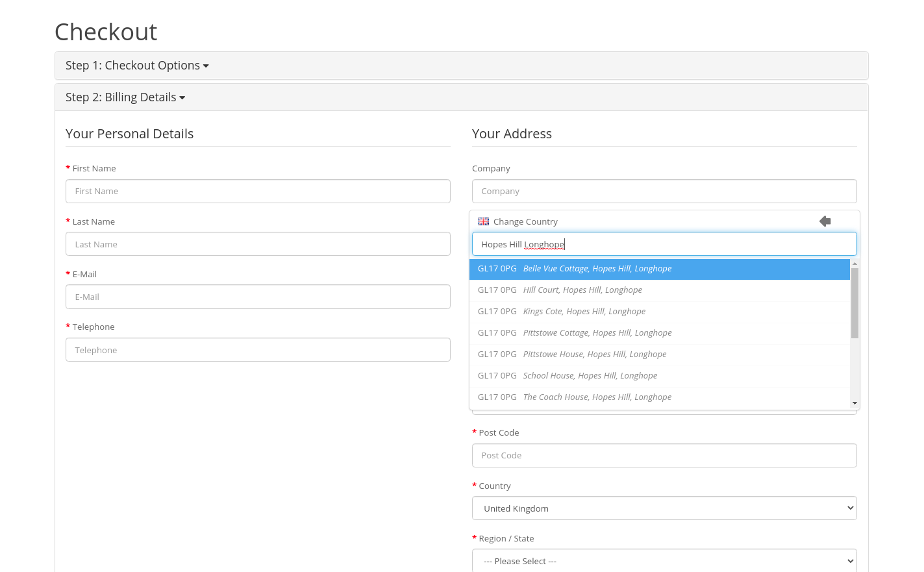Image resolution: width=924 pixels, height=572 pixels.
Task: Click into the Last Name field
Action: 258,244
